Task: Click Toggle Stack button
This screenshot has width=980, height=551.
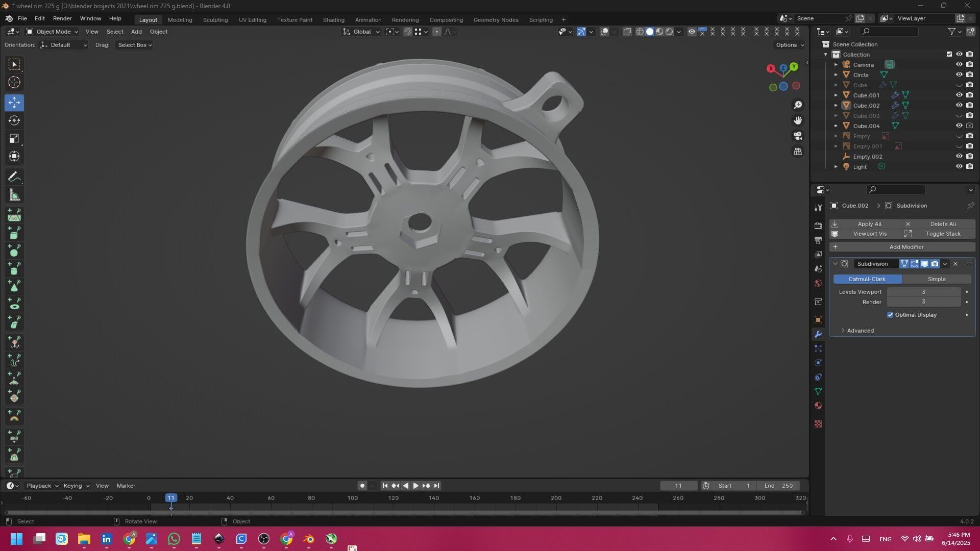Action: [939, 234]
